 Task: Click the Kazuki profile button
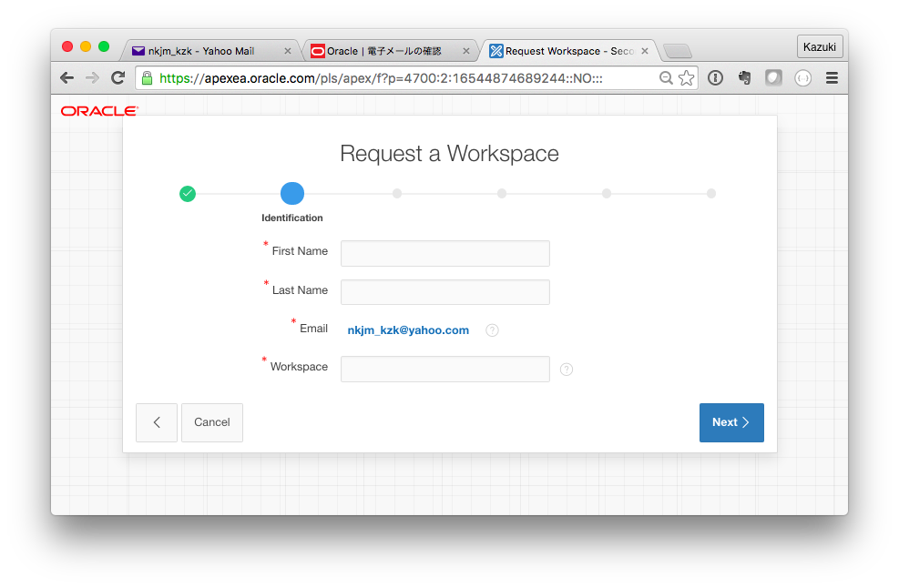pyautogui.click(x=820, y=47)
